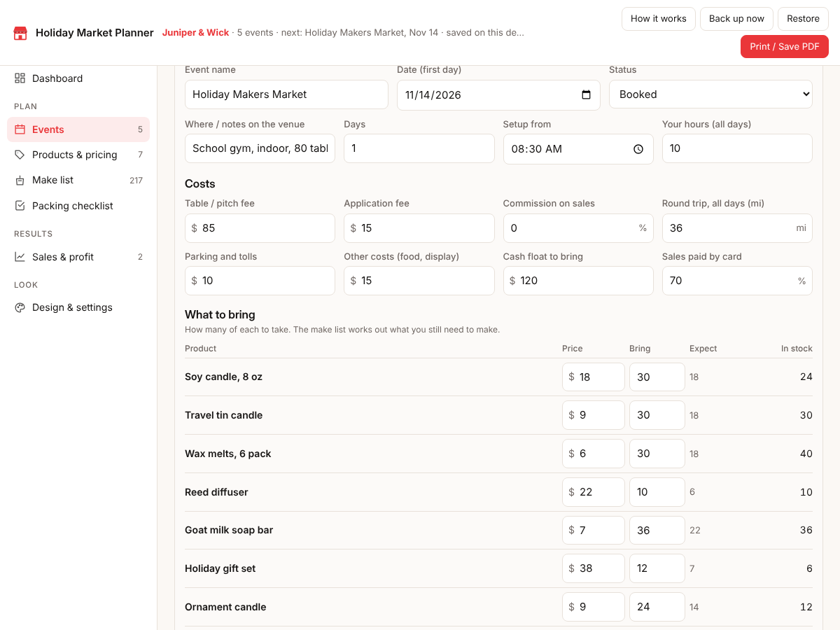The height and width of the screenshot is (630, 840).
Task: Open the Packing checklist page
Action: pos(78,206)
